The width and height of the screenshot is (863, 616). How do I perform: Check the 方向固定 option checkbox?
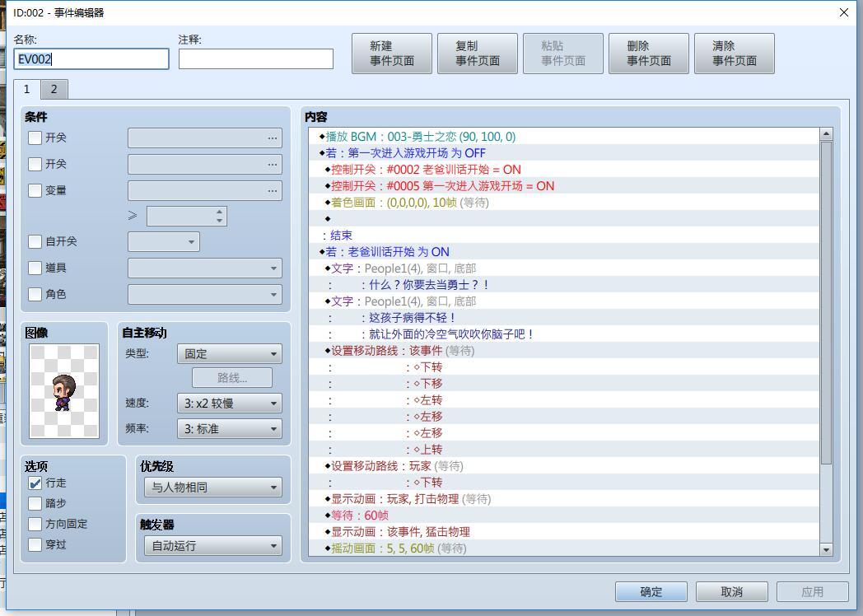[35, 524]
